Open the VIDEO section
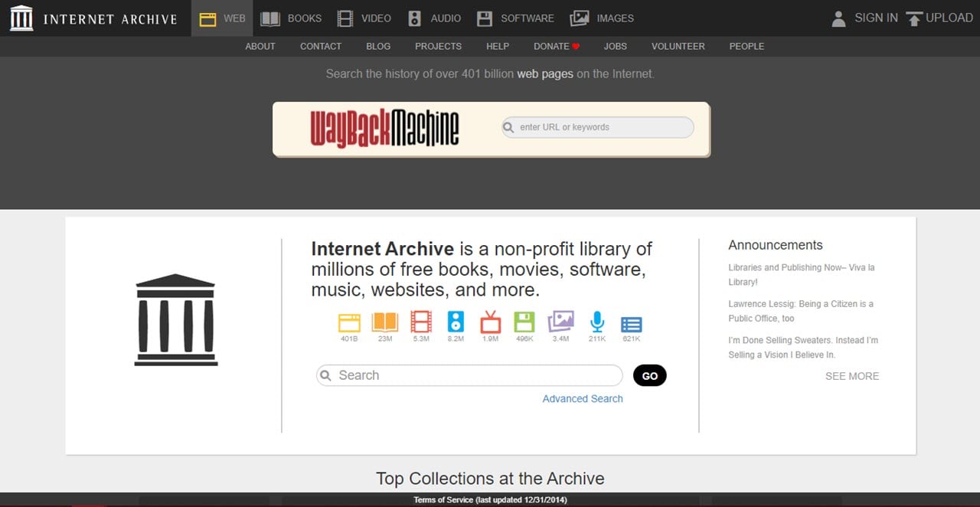 [x=376, y=18]
